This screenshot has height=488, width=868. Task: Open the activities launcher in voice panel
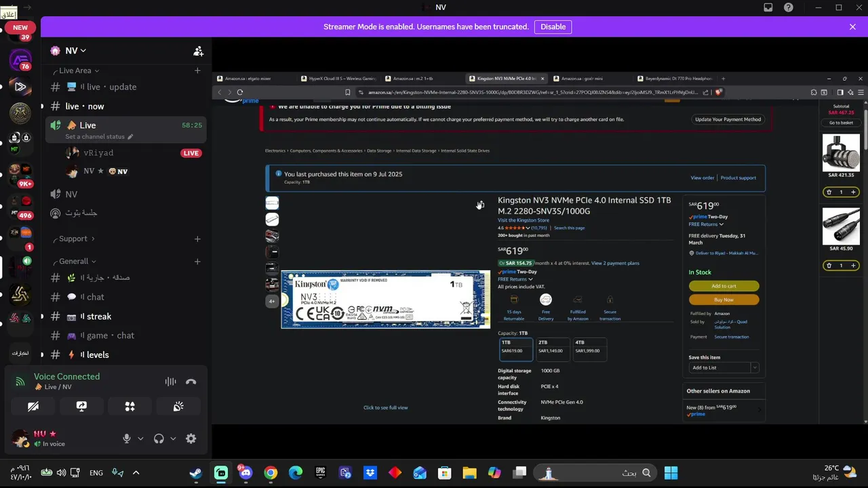[130, 406]
